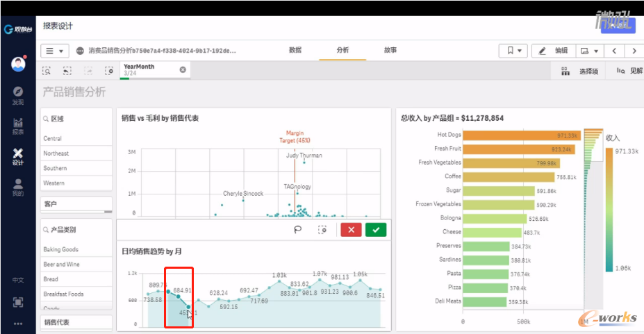Screen dimensions: 644x334
Task: Confirm selection with green checkmark button
Action: pyautogui.click(x=376, y=230)
